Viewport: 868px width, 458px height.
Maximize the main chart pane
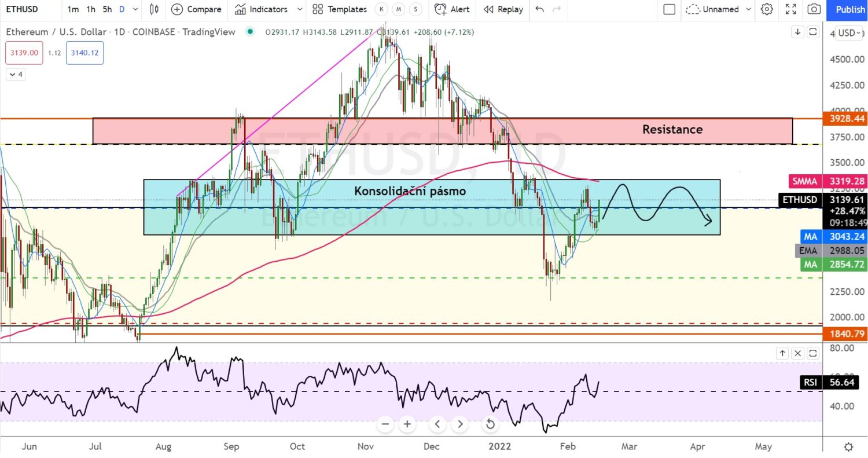click(x=813, y=32)
